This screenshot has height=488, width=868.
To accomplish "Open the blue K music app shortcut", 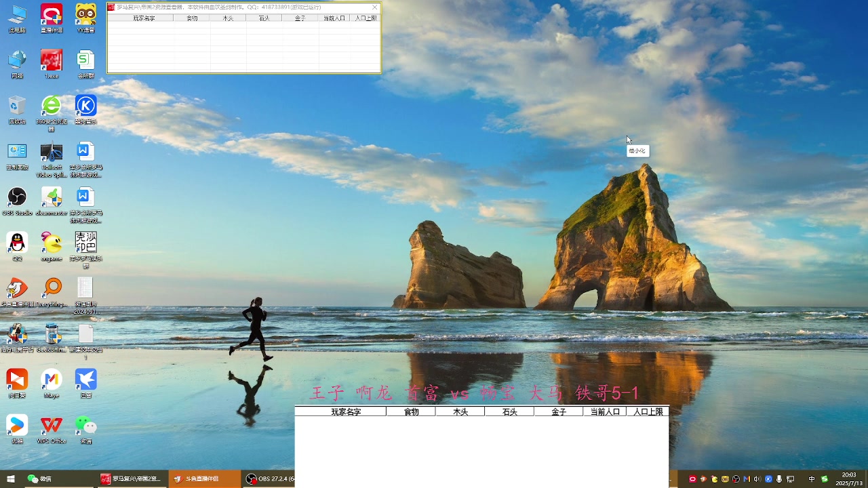I will point(85,110).
